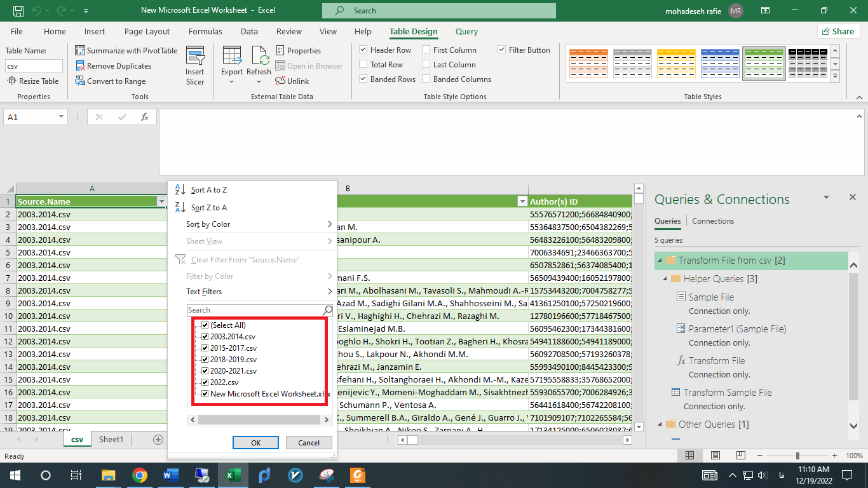
Task: Enable Total Row checkbox
Action: pyautogui.click(x=363, y=64)
